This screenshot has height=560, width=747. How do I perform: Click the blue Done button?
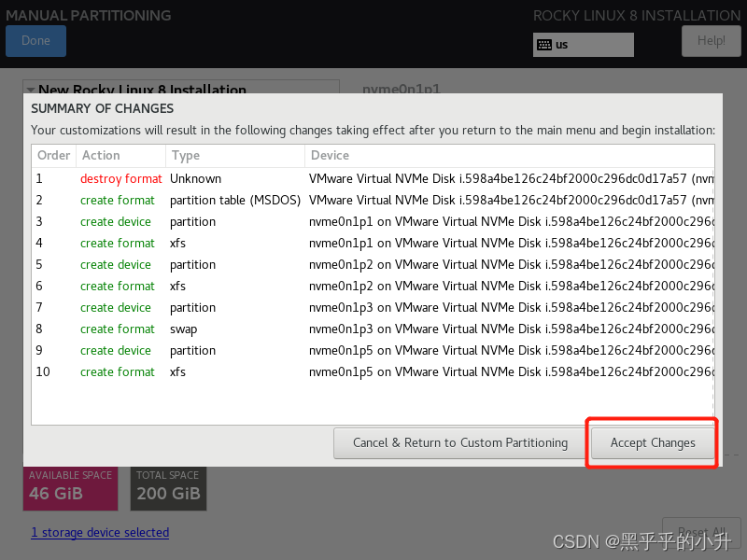tap(35, 41)
